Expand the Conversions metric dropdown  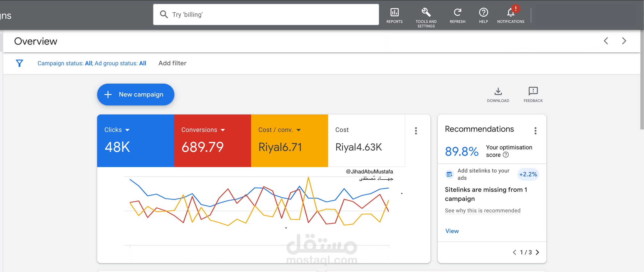(x=223, y=130)
